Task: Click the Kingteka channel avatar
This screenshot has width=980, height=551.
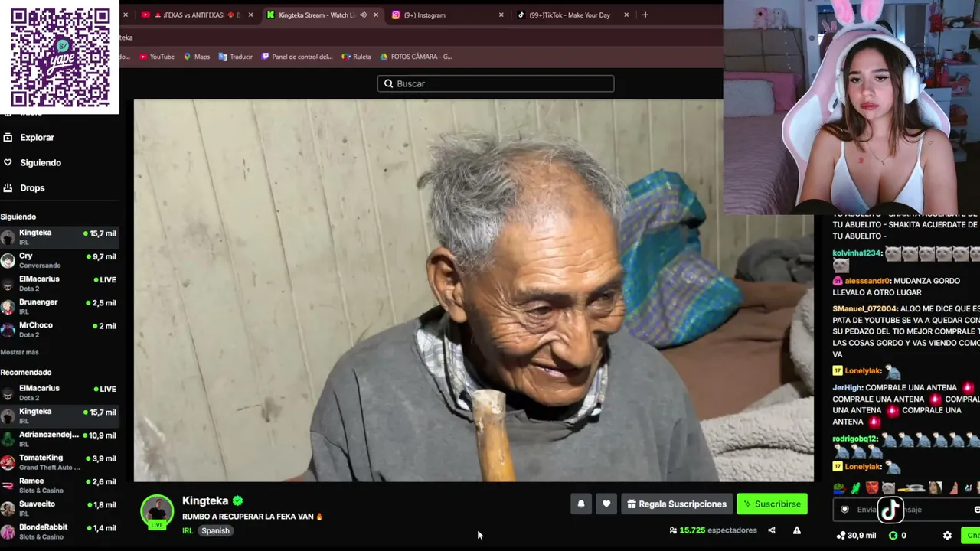Action: tap(157, 510)
